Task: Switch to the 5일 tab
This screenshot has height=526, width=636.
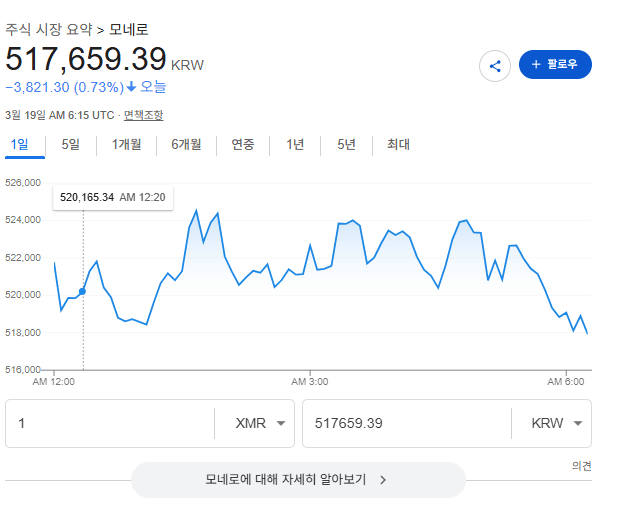Action: pyautogui.click(x=70, y=144)
